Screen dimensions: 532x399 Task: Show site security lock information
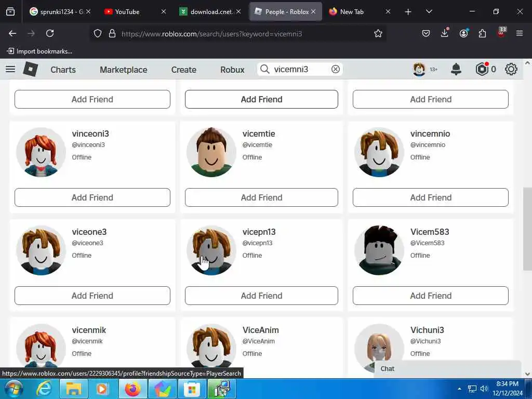pos(112,34)
